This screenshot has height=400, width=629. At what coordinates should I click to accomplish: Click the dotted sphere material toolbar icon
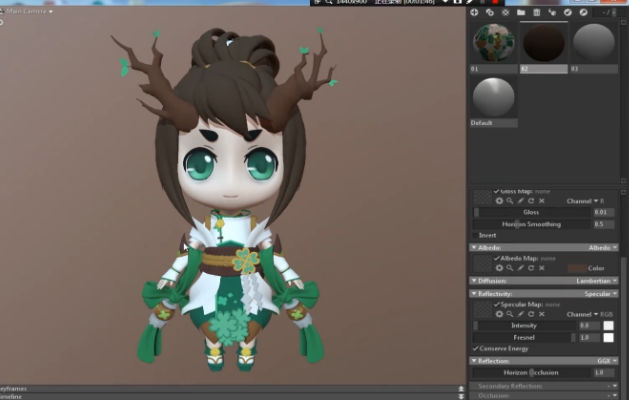point(505,12)
